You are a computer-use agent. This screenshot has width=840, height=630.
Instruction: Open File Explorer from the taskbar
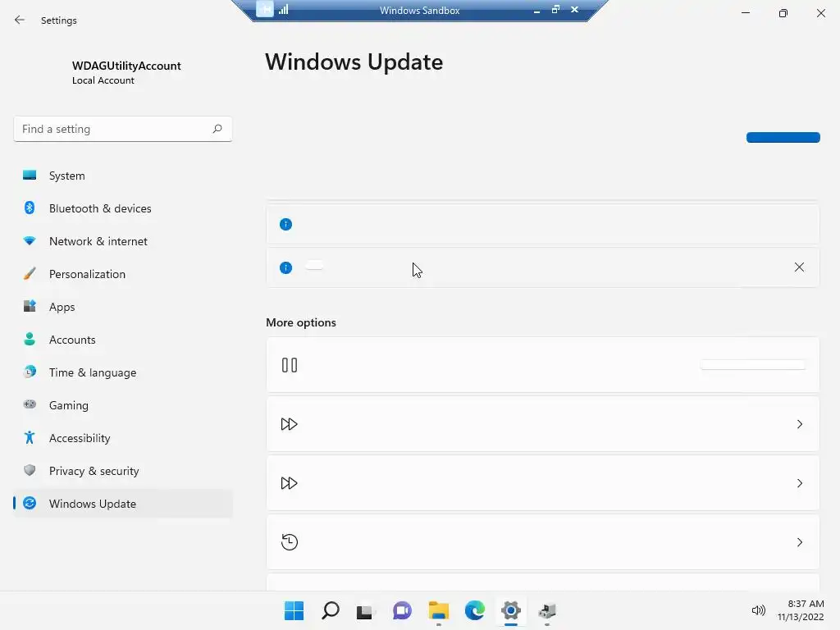click(x=438, y=610)
